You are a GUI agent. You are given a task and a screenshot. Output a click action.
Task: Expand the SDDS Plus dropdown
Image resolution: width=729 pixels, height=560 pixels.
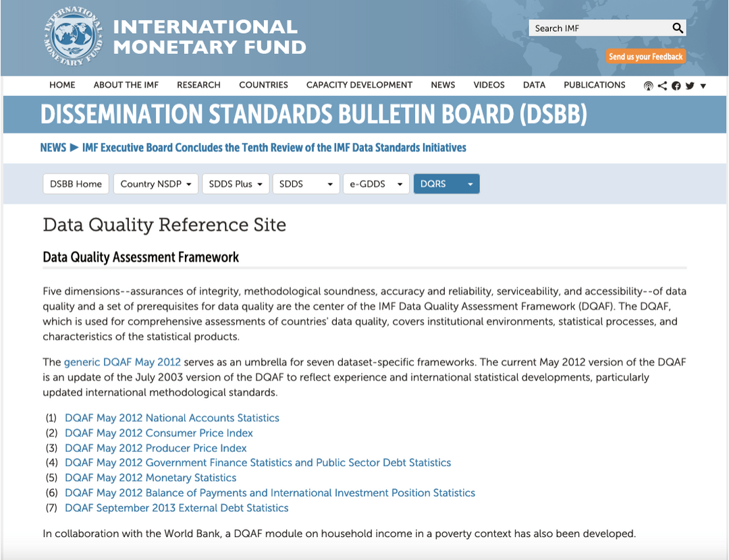(x=235, y=184)
